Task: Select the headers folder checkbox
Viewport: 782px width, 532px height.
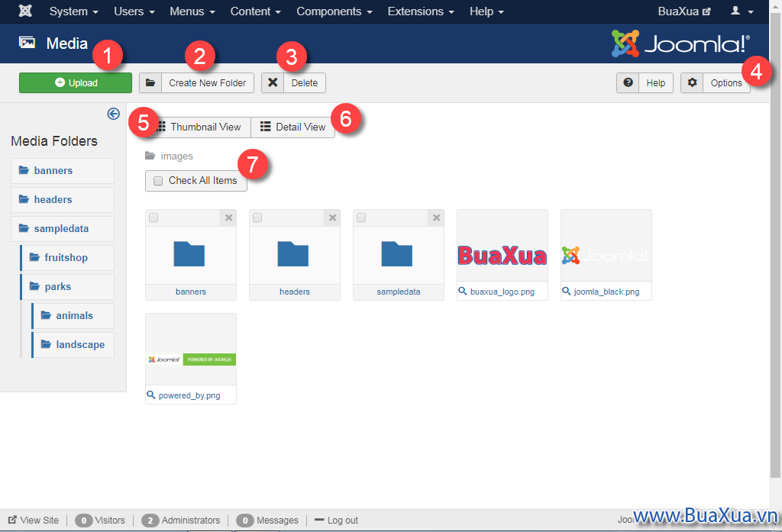Action: coord(257,218)
